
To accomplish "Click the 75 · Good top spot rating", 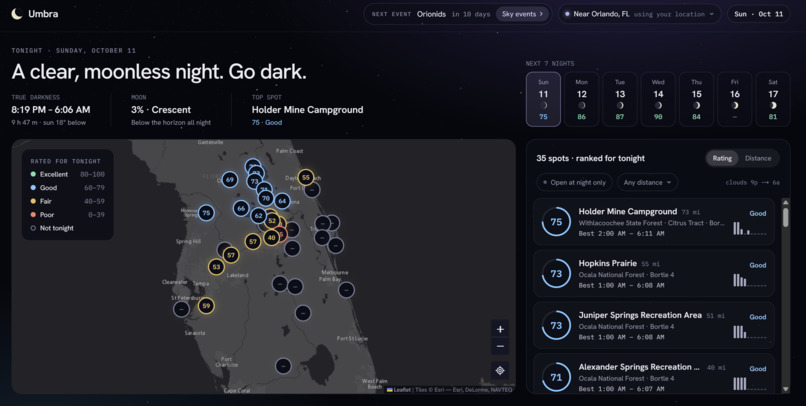I will pyautogui.click(x=267, y=122).
